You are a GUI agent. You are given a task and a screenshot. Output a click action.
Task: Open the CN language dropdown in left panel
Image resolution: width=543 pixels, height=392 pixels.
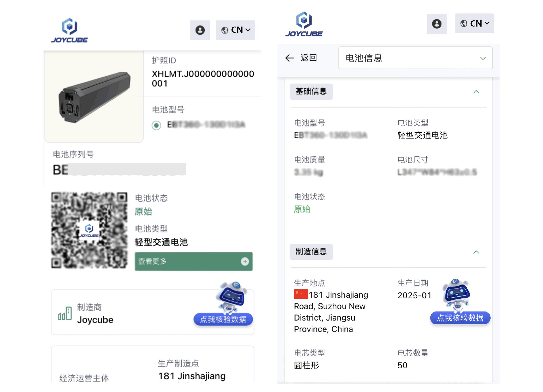235,30
